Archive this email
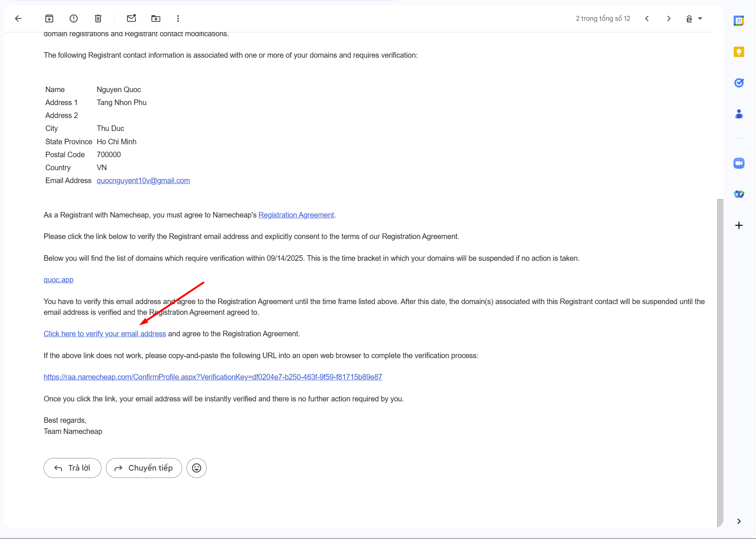Image resolution: width=756 pixels, height=539 pixels. pos(49,18)
